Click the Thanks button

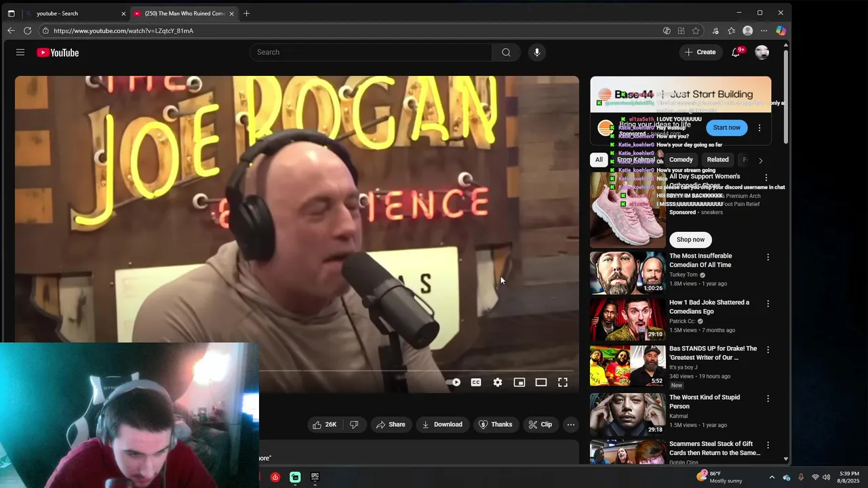click(x=496, y=424)
